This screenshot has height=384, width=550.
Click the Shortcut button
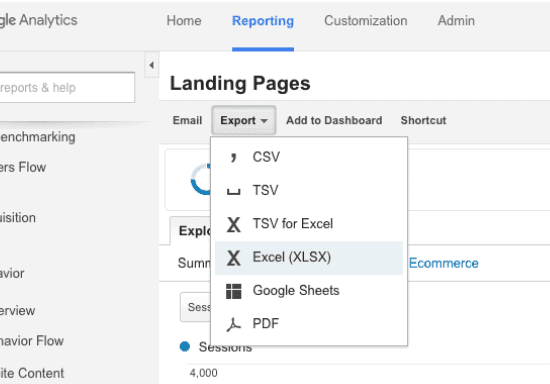[x=423, y=120]
